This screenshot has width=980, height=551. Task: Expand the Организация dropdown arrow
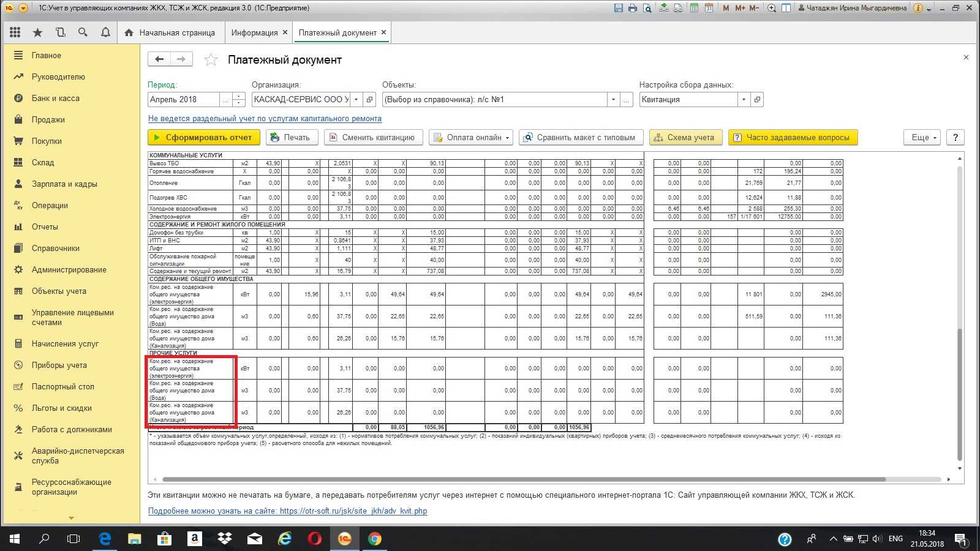click(x=356, y=99)
